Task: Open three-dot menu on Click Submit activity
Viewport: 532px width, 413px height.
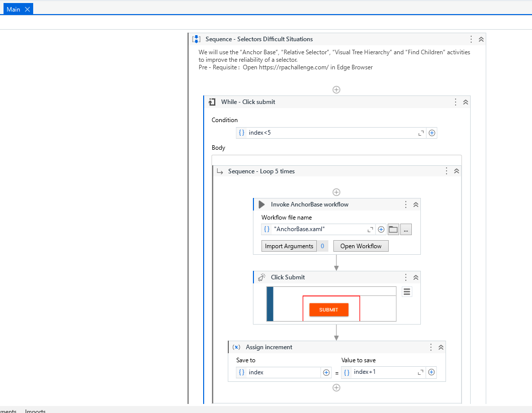Action: pos(405,277)
